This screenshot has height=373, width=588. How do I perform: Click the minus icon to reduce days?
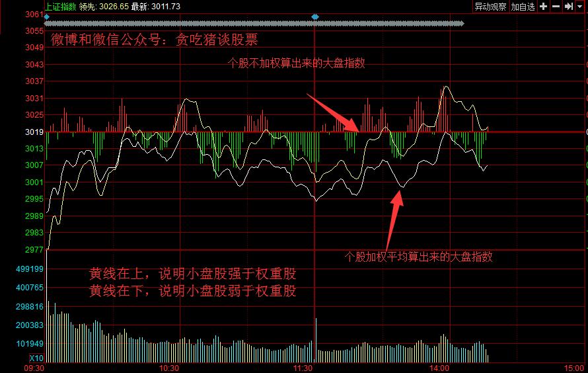(556, 7)
